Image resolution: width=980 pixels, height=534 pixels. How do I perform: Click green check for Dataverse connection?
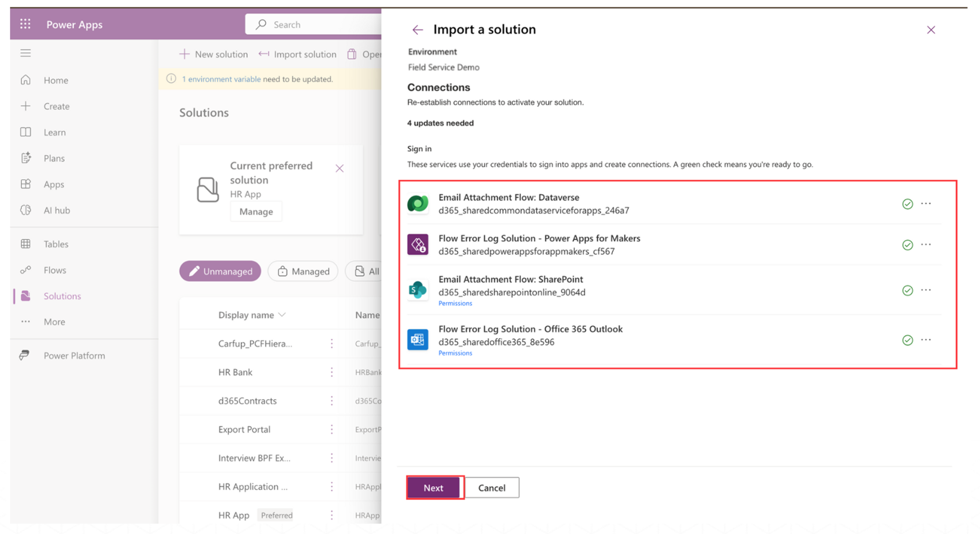(907, 204)
